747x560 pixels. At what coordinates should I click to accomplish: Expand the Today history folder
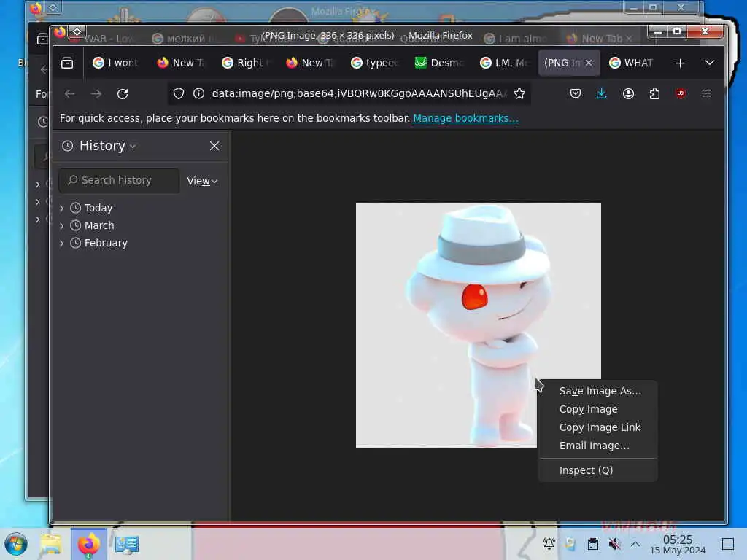tap(62, 208)
